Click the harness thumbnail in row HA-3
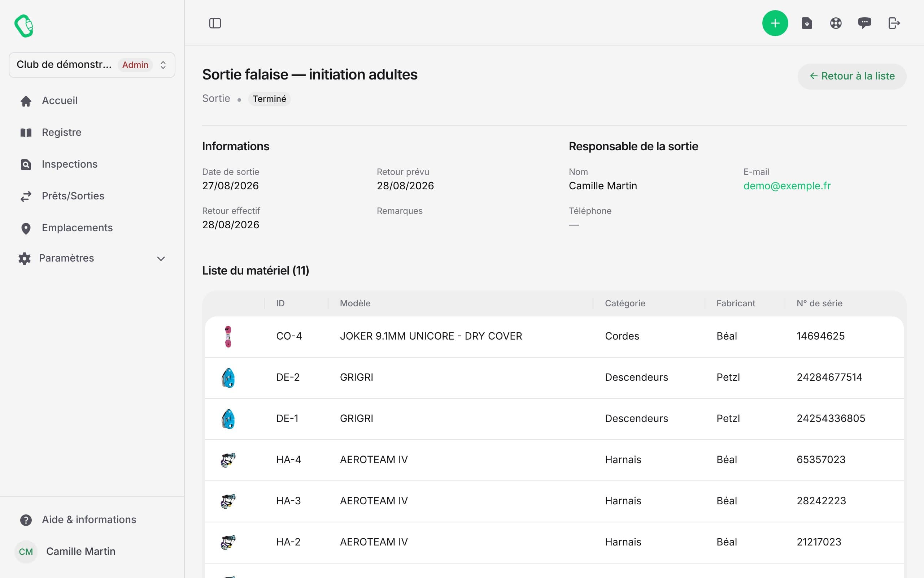This screenshot has height=578, width=924. [228, 501]
